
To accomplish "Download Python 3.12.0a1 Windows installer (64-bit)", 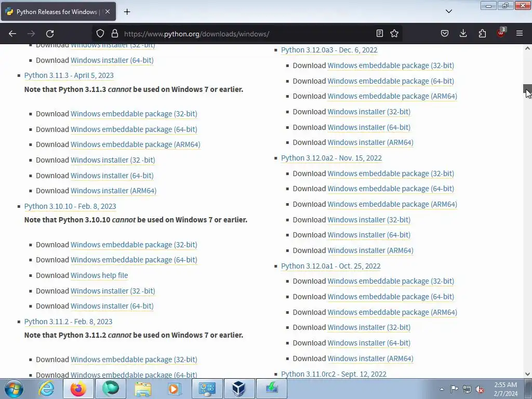I will pos(369,343).
